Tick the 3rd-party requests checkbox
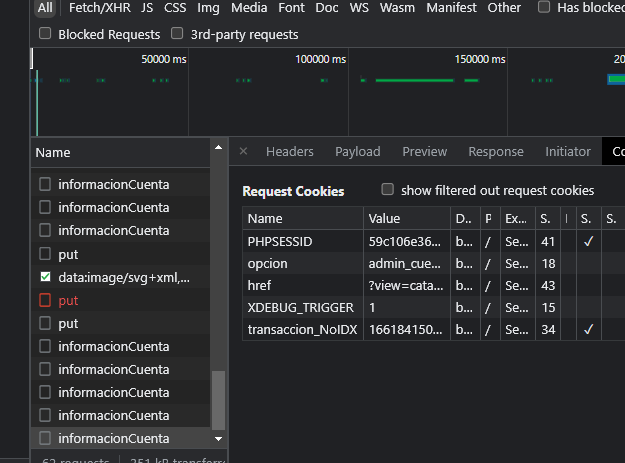 click(177, 33)
